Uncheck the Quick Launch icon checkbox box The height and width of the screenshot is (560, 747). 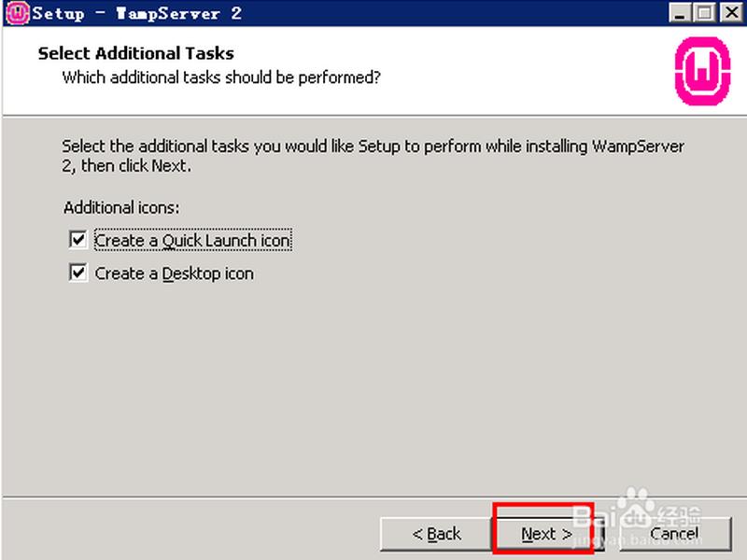pyautogui.click(x=78, y=240)
